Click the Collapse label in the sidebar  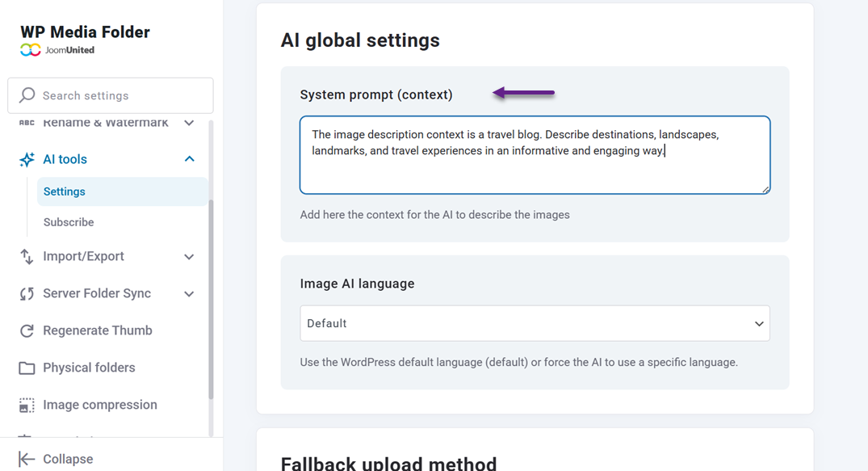[x=68, y=459]
